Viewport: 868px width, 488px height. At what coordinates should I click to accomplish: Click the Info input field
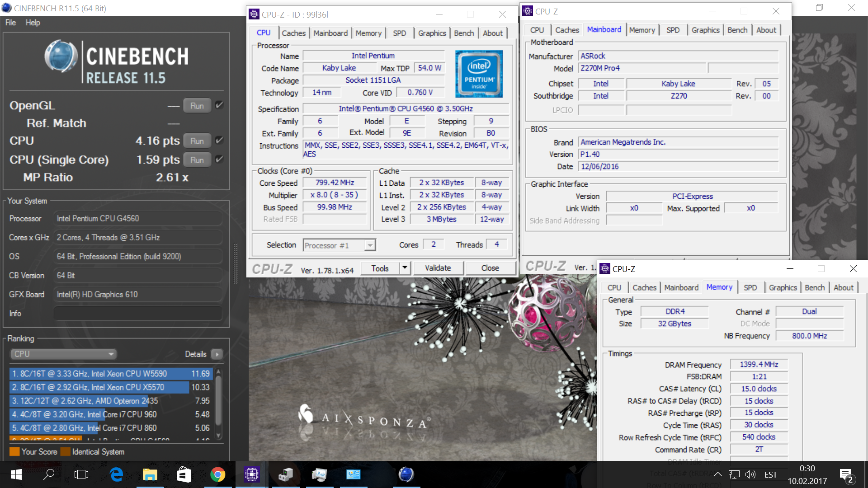[x=138, y=313]
